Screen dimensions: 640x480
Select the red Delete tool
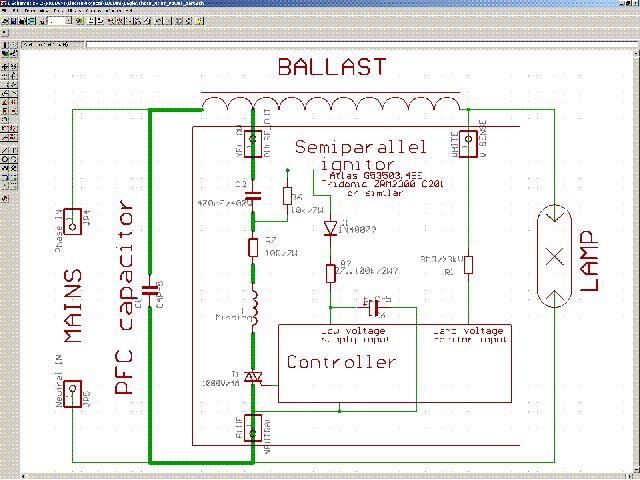pyautogui.click(x=5, y=102)
